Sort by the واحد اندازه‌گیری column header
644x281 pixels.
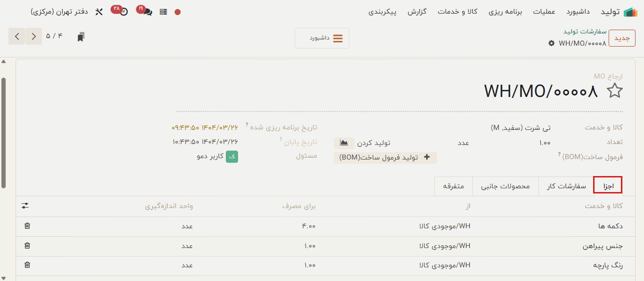tap(168, 206)
